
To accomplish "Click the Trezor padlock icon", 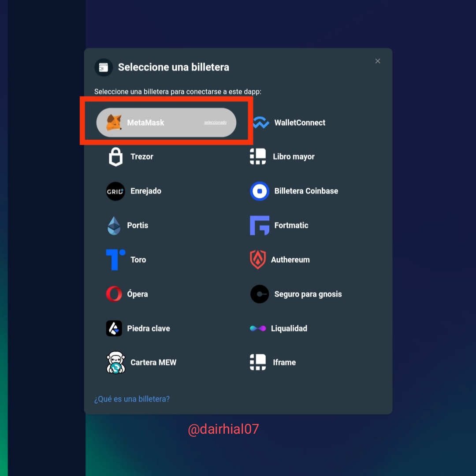I will click(x=115, y=156).
